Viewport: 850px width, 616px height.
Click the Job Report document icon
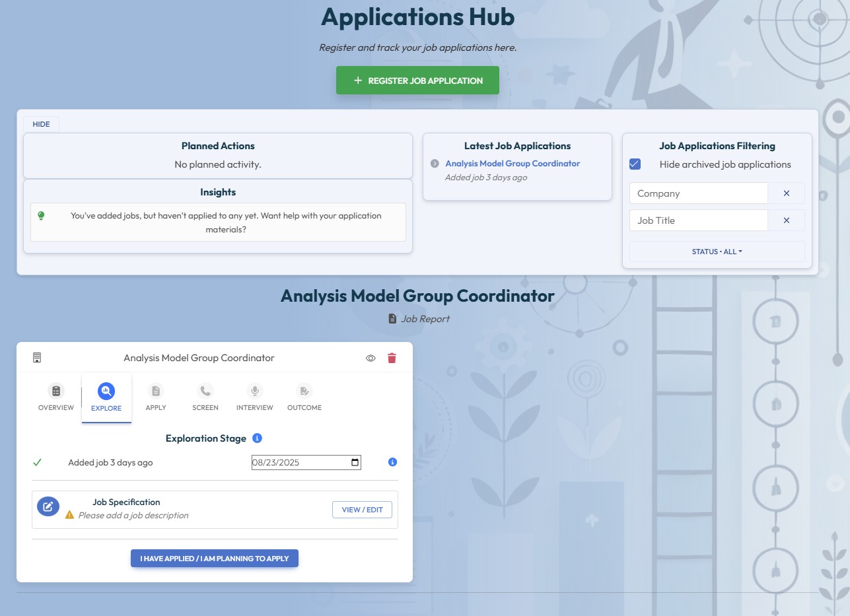point(392,319)
